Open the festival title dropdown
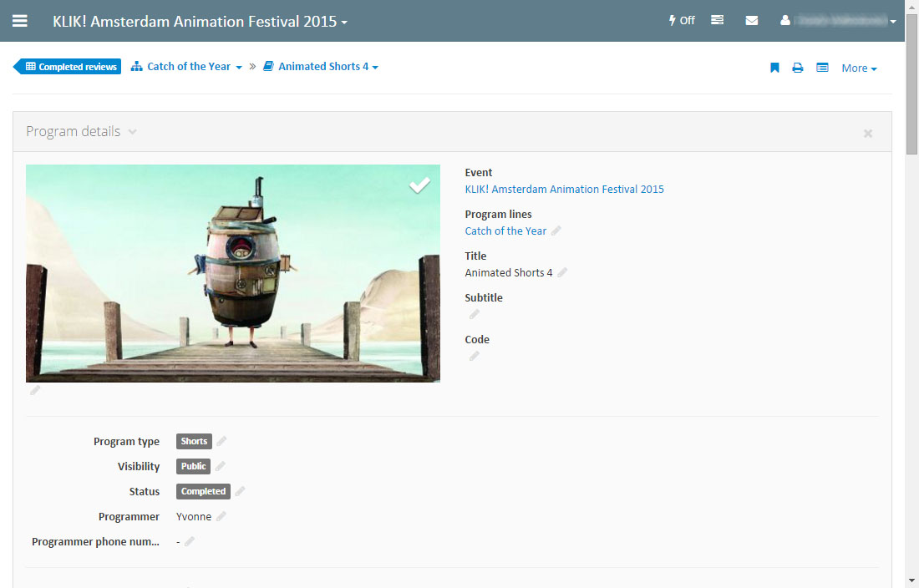The width and height of the screenshot is (919, 588). (x=201, y=22)
